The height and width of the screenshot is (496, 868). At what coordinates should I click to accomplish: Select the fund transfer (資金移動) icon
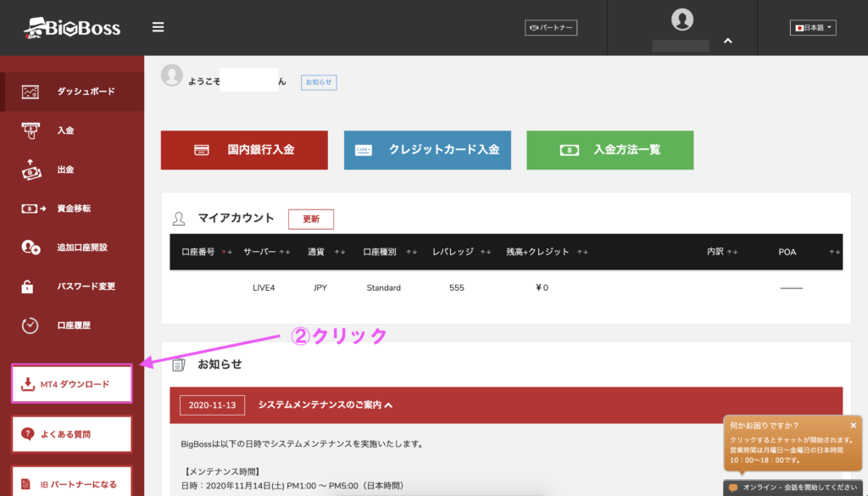[31, 209]
